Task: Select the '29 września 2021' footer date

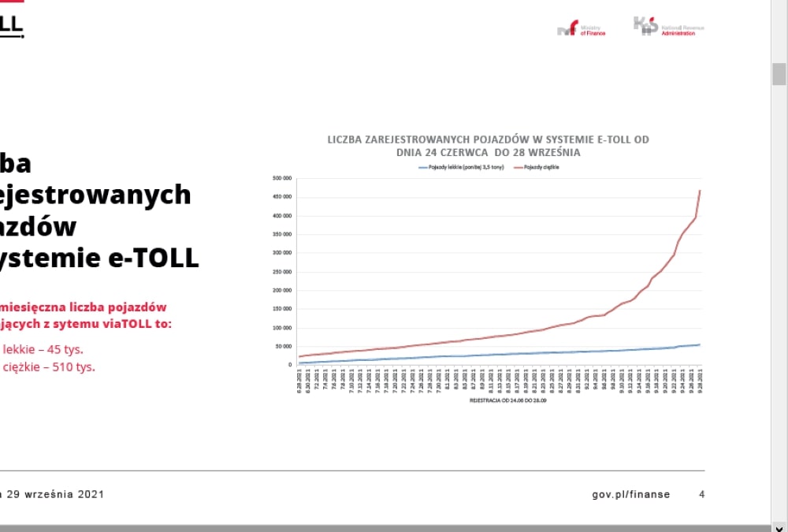Action: 54,494
